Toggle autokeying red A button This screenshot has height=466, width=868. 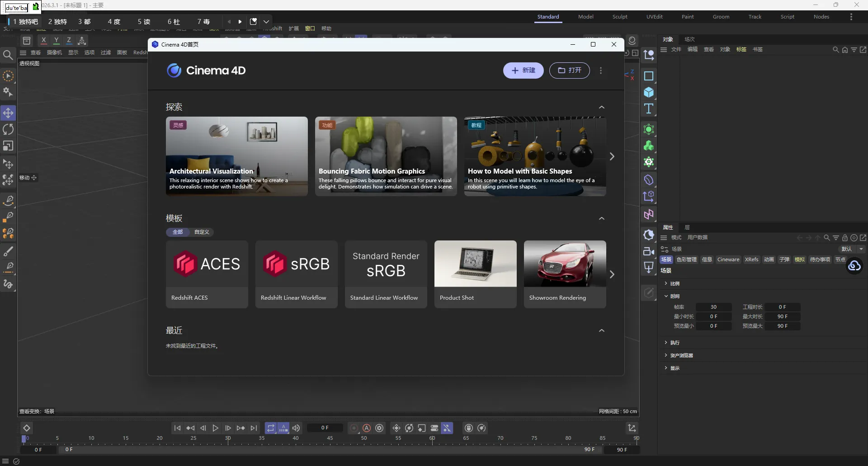[367, 428]
